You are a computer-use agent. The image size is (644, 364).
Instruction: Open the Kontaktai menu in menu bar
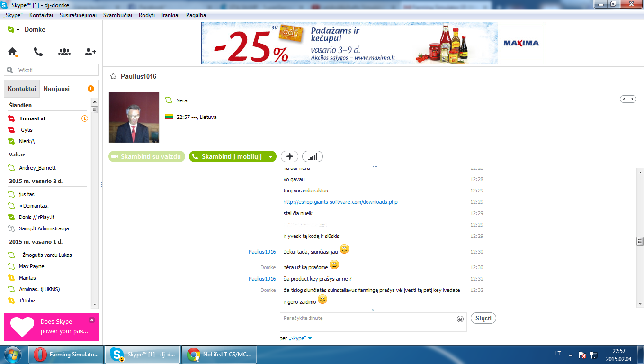(41, 15)
